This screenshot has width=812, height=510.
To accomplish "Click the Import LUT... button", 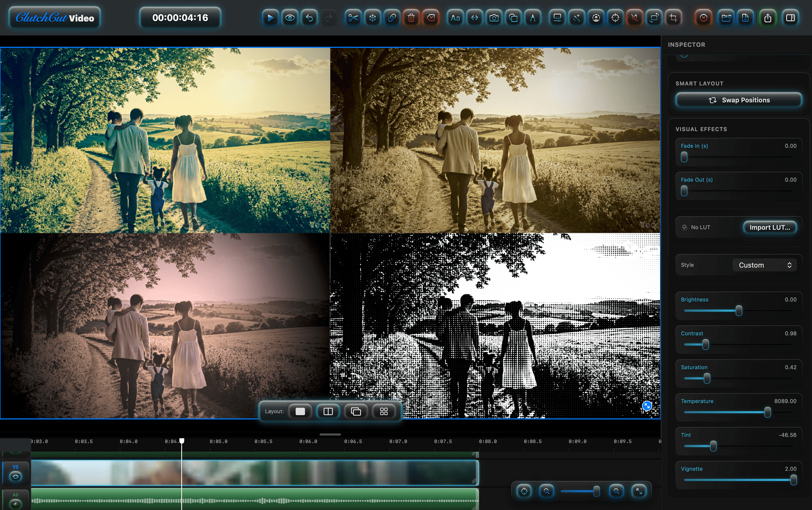I will point(770,227).
